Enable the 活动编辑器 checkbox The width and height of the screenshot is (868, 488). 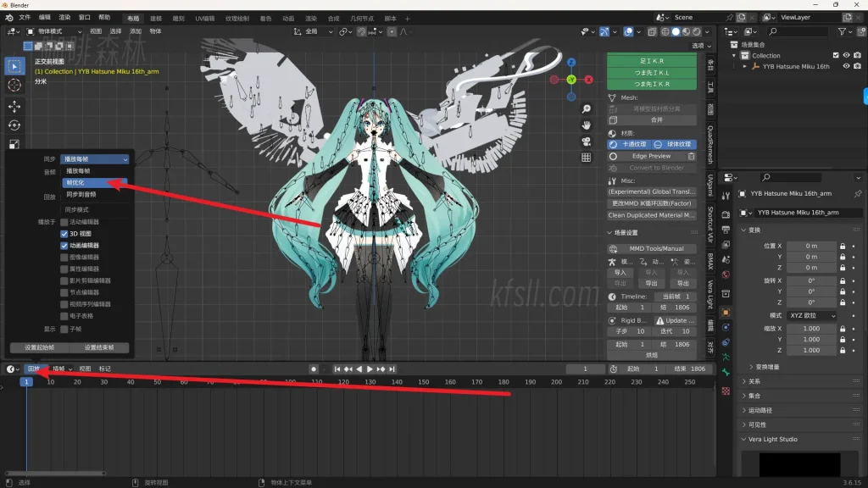(x=64, y=222)
